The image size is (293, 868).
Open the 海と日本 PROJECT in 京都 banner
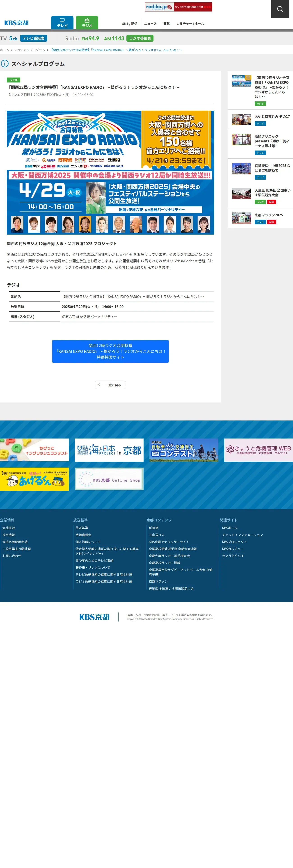(x=109, y=450)
